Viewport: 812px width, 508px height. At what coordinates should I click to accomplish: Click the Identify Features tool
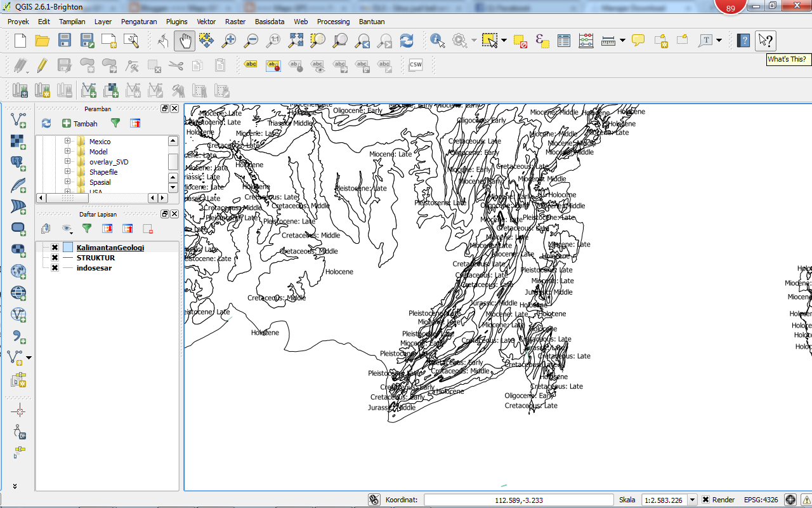tap(437, 41)
